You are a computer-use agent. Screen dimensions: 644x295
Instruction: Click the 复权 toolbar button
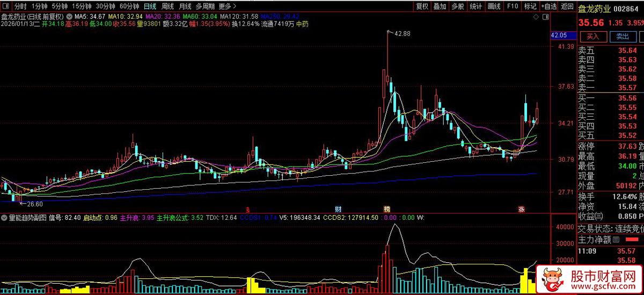coord(422,6)
